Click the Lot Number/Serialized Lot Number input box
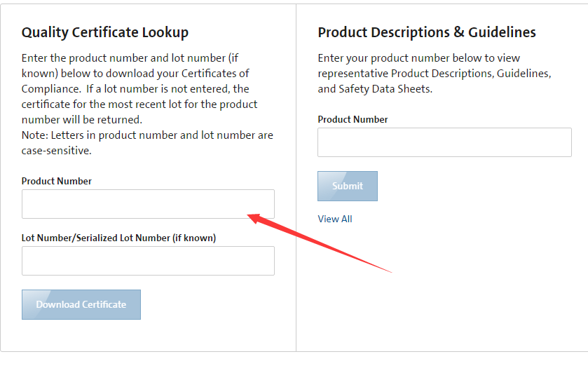This screenshot has height=380, width=588. [x=148, y=261]
